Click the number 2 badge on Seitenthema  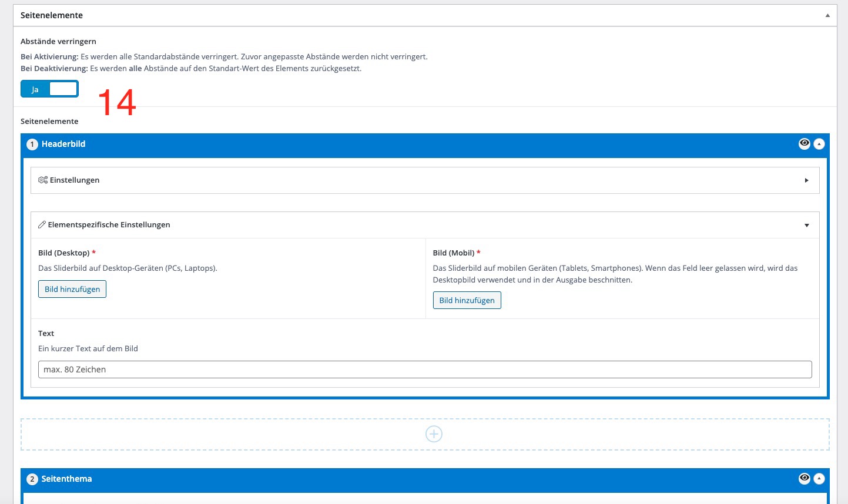32,479
